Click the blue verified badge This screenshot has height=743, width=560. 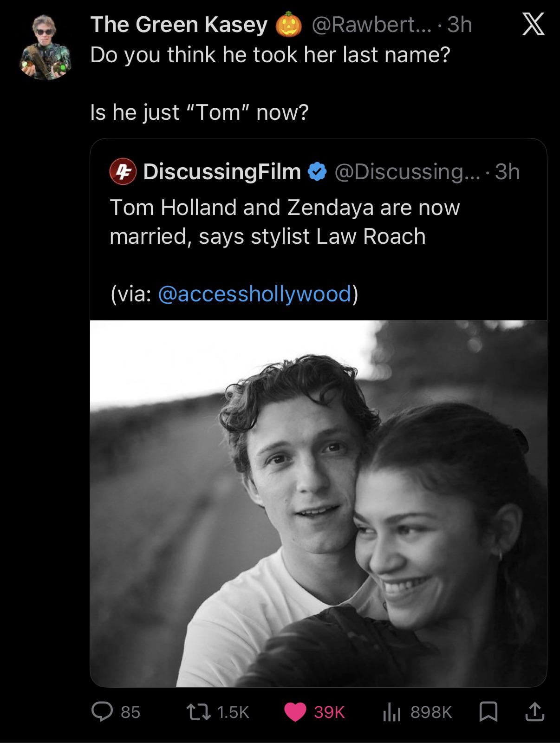[317, 172]
